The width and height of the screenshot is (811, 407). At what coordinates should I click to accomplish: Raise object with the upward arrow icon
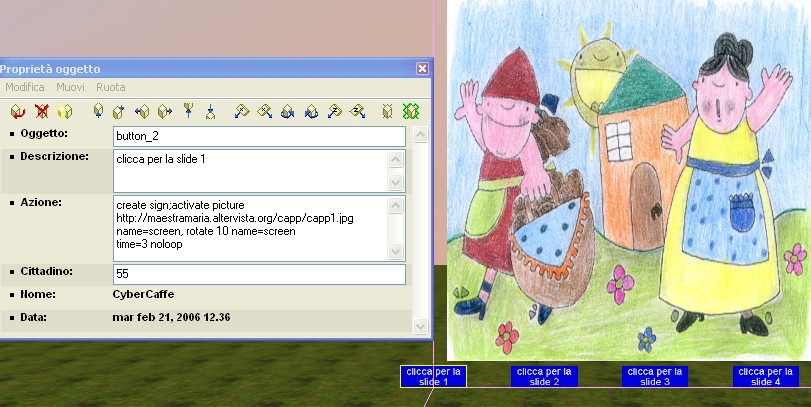[189, 111]
